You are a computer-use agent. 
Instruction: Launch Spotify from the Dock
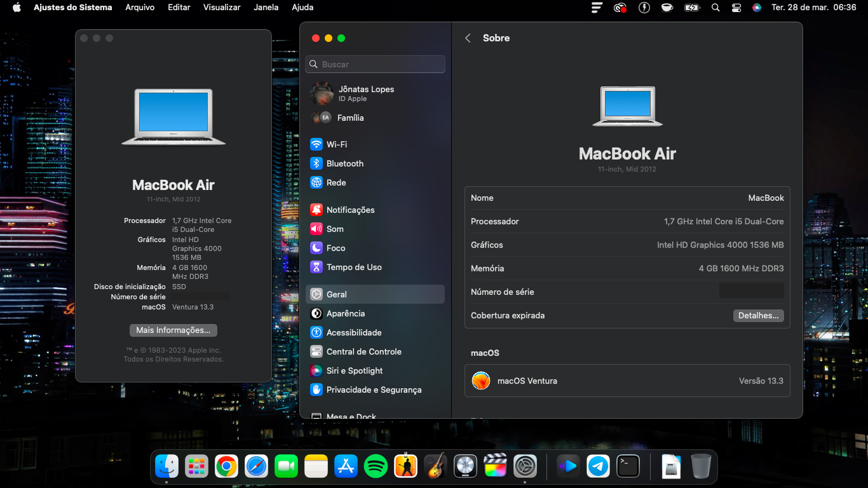[376, 467]
